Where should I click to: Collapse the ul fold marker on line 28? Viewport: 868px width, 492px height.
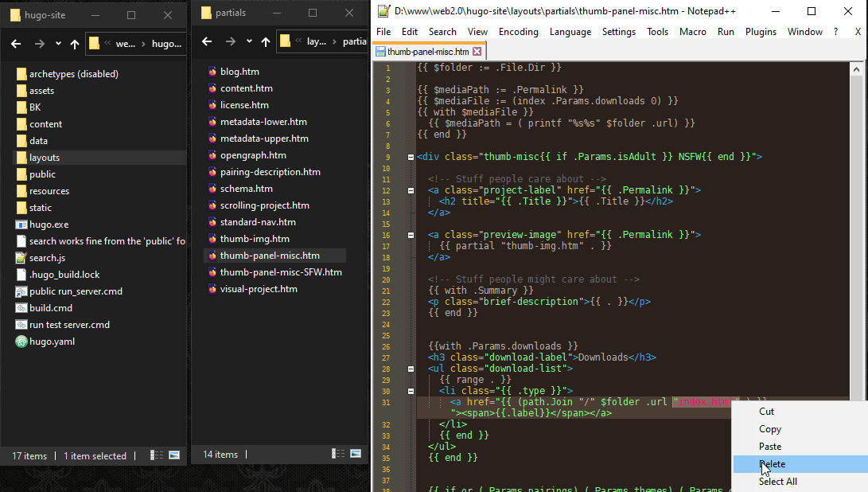tap(411, 369)
